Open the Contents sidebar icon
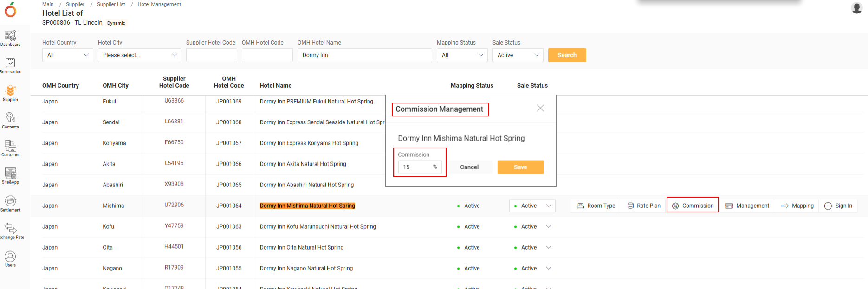The height and width of the screenshot is (289, 868). pos(10,120)
